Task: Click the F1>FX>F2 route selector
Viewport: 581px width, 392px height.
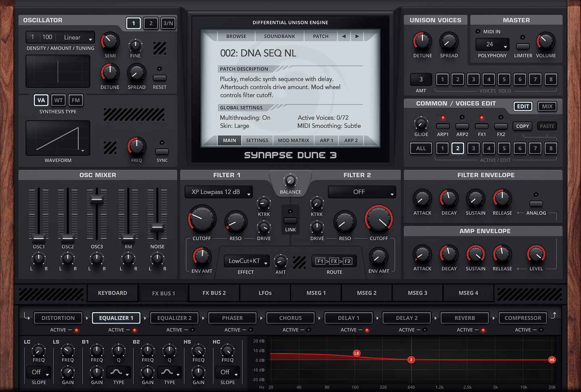Action: click(334, 261)
